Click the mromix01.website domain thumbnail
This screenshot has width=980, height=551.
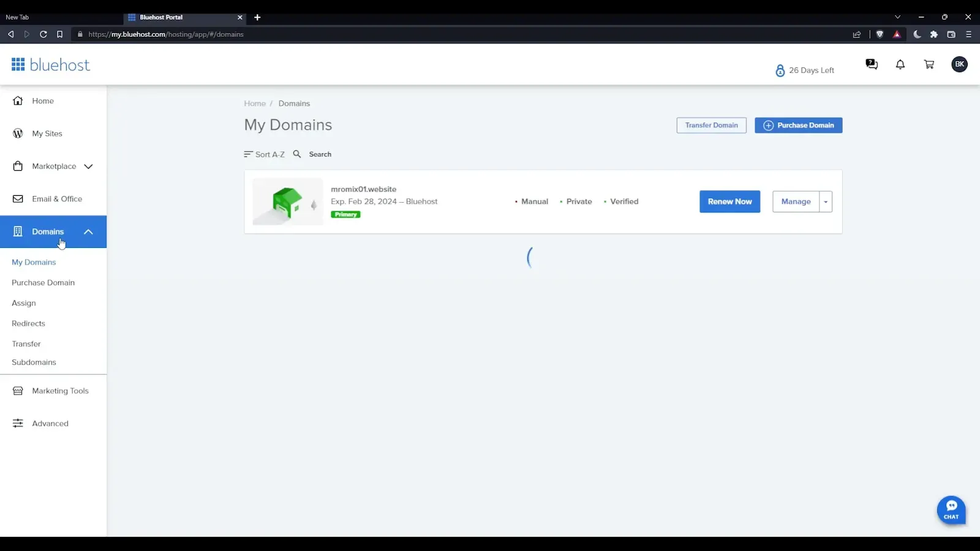point(287,201)
